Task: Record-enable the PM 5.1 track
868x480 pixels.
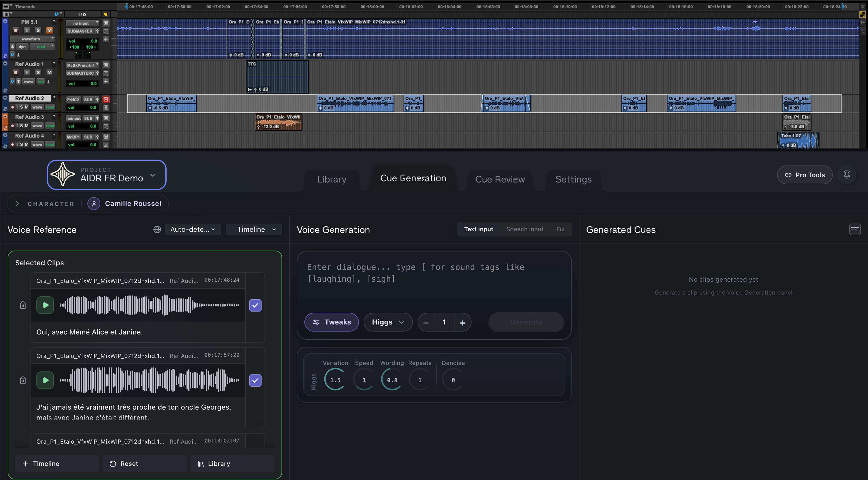Action: pyautogui.click(x=16, y=30)
